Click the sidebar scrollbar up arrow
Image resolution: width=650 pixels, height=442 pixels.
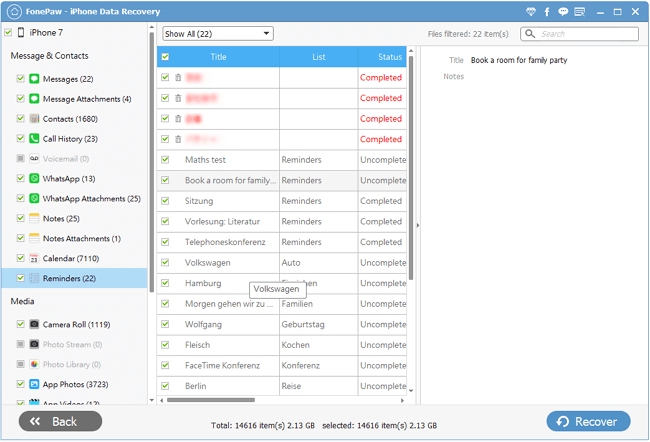pyautogui.click(x=152, y=28)
